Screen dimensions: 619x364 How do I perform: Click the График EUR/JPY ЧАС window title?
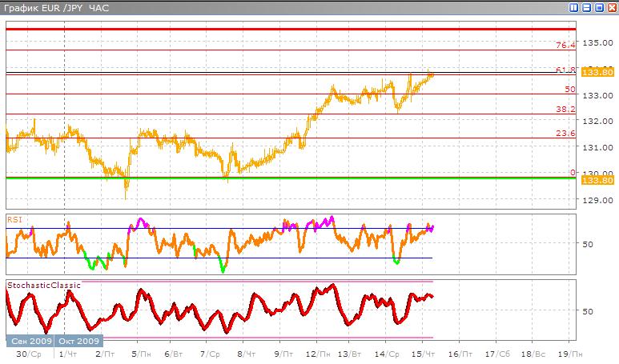point(52,7)
